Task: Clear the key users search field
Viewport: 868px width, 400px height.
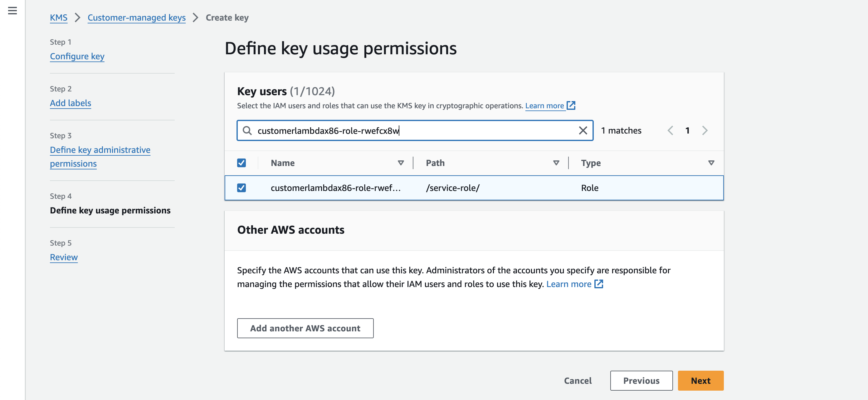Action: pos(583,130)
